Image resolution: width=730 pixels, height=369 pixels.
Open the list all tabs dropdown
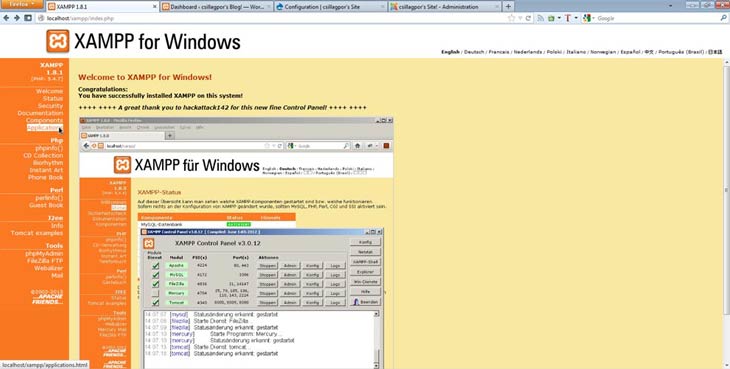pyautogui.click(x=670, y=6)
